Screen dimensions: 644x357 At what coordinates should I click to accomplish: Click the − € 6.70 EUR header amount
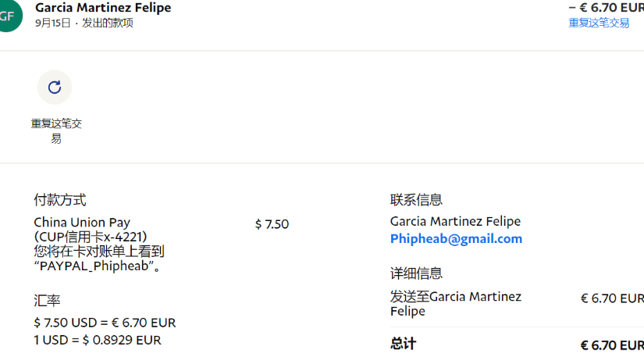[606, 8]
